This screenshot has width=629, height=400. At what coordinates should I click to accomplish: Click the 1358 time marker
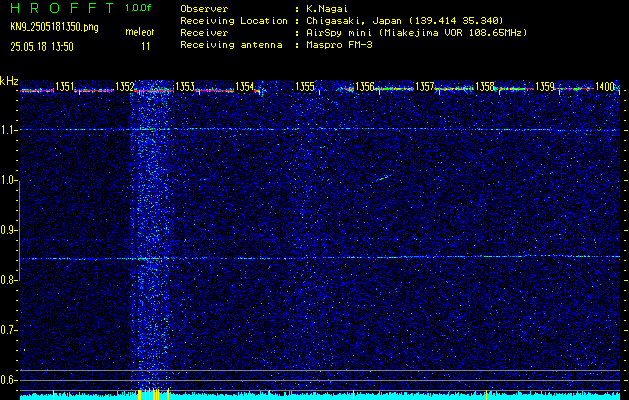tap(485, 87)
